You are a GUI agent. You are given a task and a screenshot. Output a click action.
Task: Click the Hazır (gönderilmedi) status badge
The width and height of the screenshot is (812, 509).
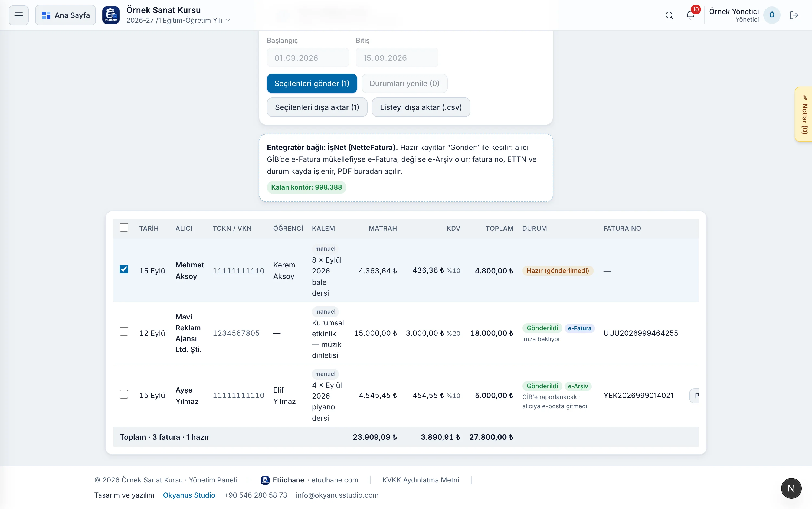click(558, 271)
